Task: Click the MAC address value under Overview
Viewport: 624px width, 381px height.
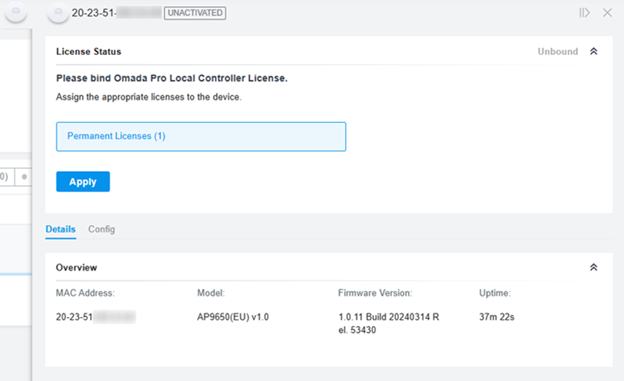Action: click(x=96, y=317)
